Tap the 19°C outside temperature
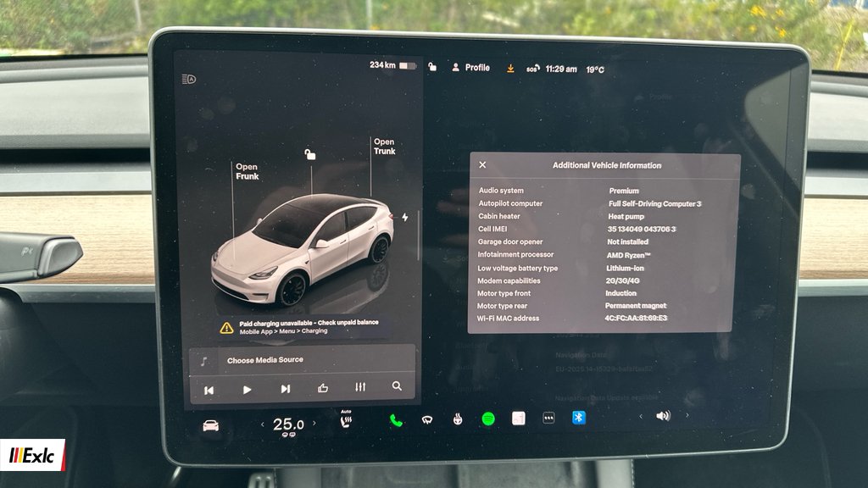The width and height of the screenshot is (868, 488). point(595,69)
